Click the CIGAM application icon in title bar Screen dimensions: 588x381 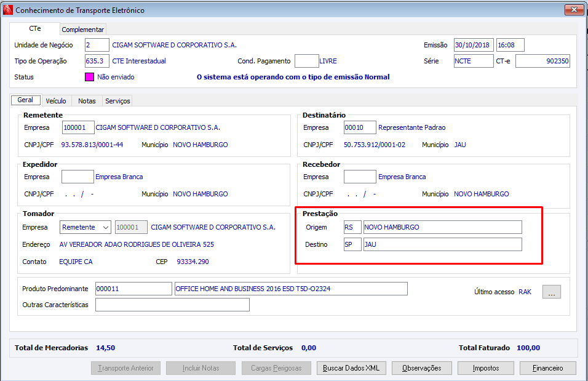(x=7, y=10)
